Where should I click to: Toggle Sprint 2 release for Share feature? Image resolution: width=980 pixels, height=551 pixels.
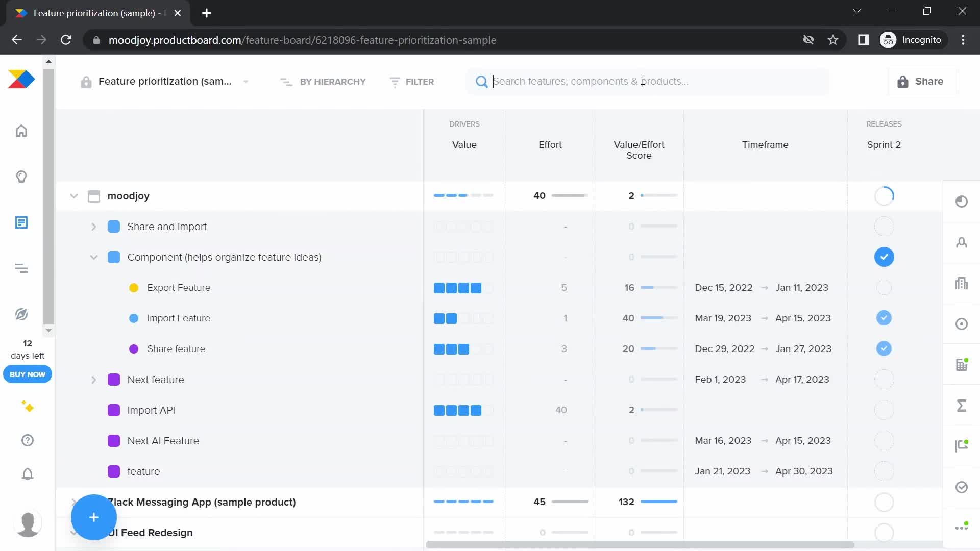[884, 348]
